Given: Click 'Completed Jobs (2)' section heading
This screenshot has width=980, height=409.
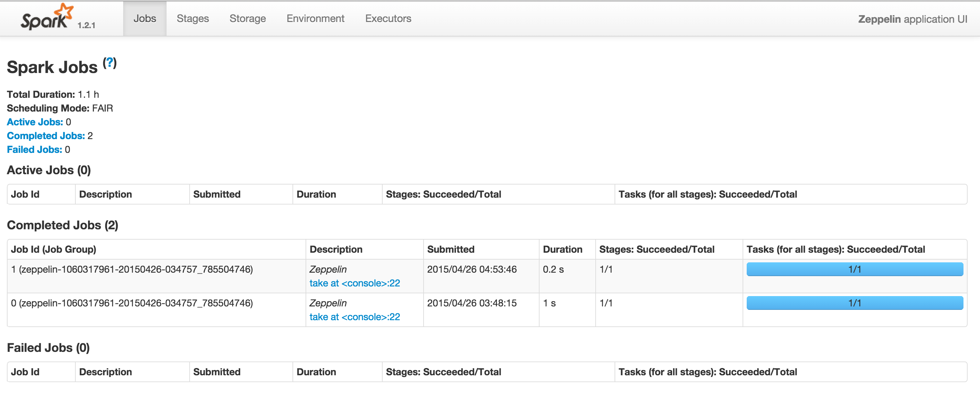Looking at the screenshot, I should [x=63, y=225].
